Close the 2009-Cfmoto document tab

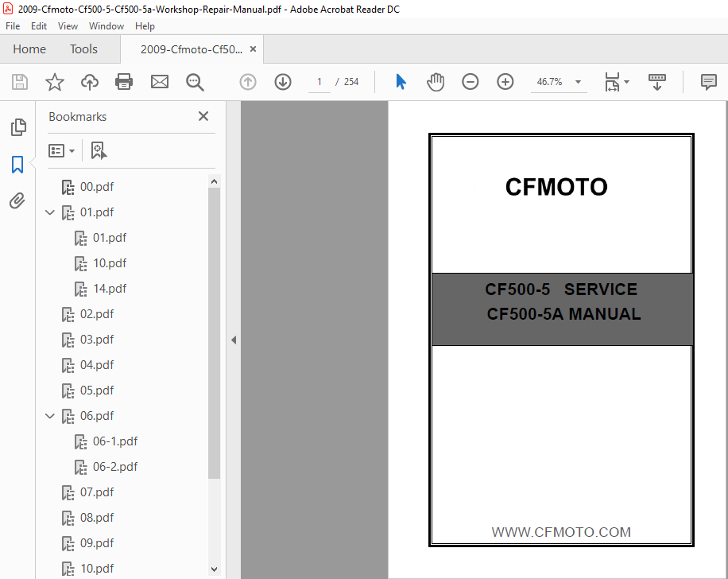(253, 49)
